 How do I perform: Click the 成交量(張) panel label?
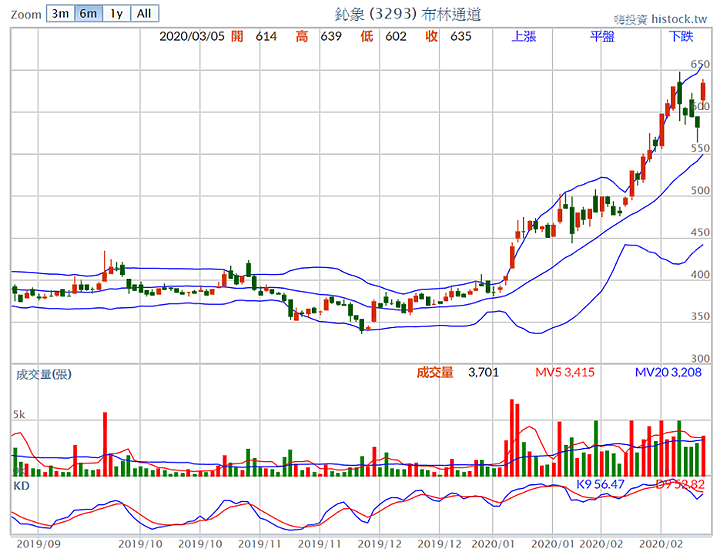click(44, 374)
